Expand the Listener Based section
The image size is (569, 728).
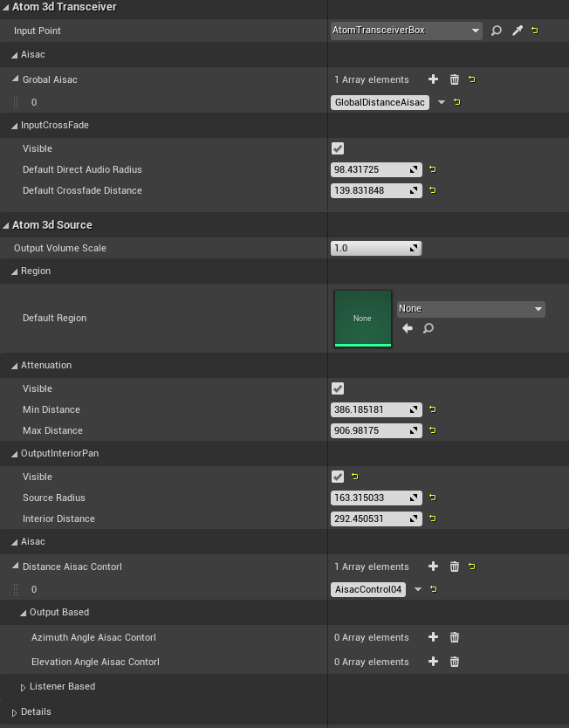point(24,687)
